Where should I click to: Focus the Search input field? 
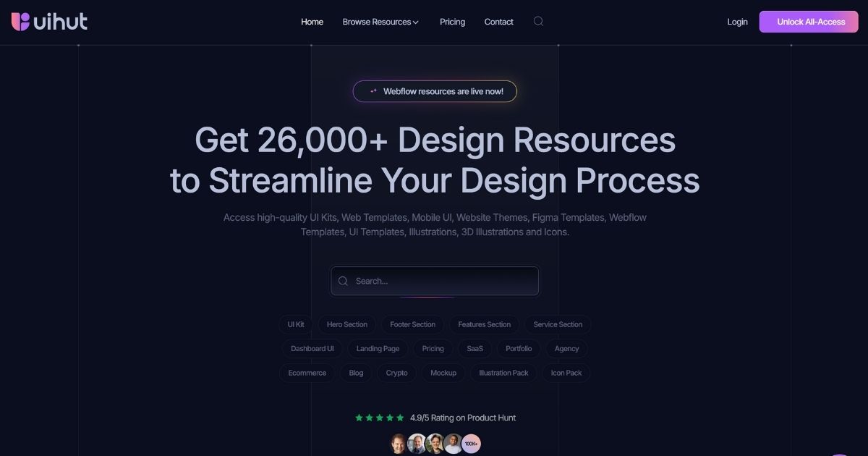click(x=435, y=281)
